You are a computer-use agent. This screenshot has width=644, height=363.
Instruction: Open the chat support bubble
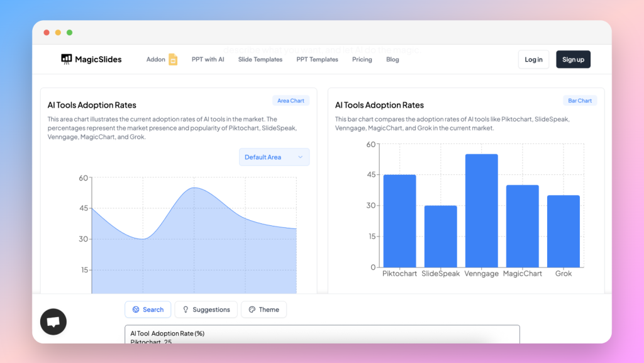[x=53, y=321]
